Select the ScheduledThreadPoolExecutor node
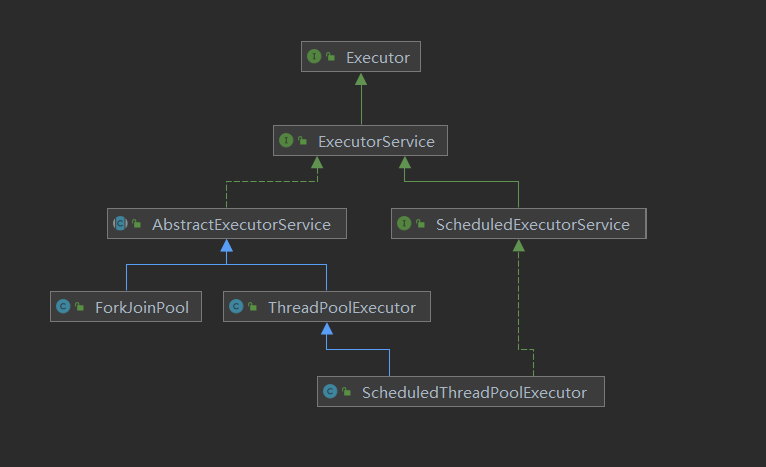The image size is (766, 467). [x=461, y=392]
